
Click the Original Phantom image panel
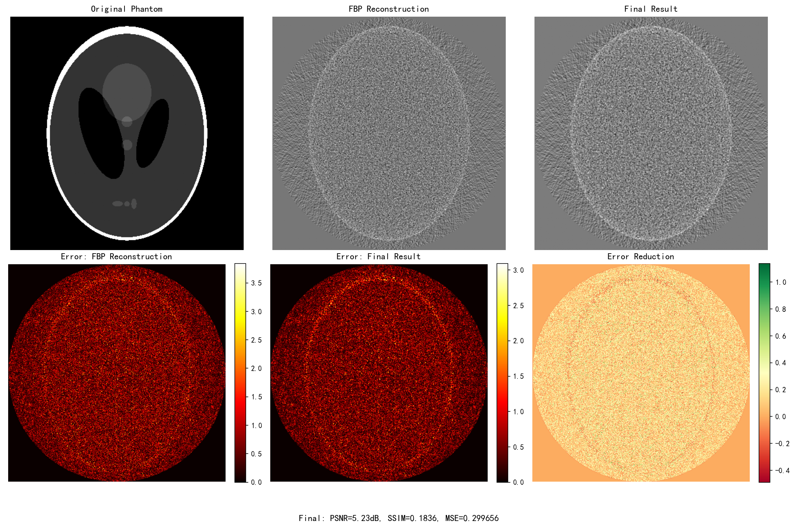(127, 133)
